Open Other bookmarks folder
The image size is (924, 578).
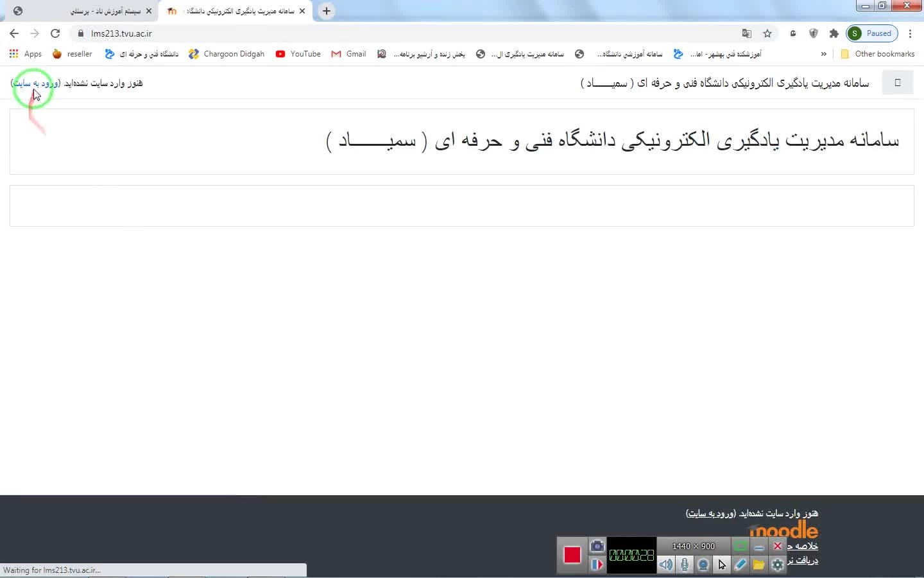(877, 54)
